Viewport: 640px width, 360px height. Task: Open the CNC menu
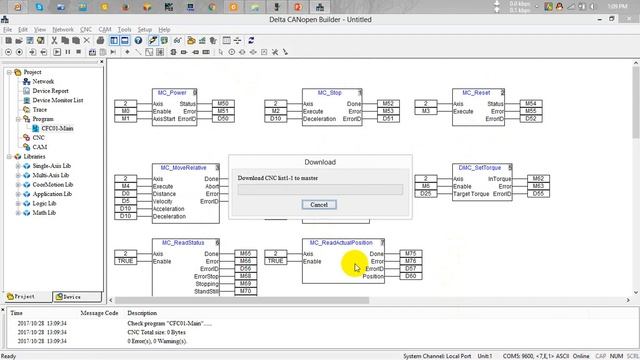point(86,29)
